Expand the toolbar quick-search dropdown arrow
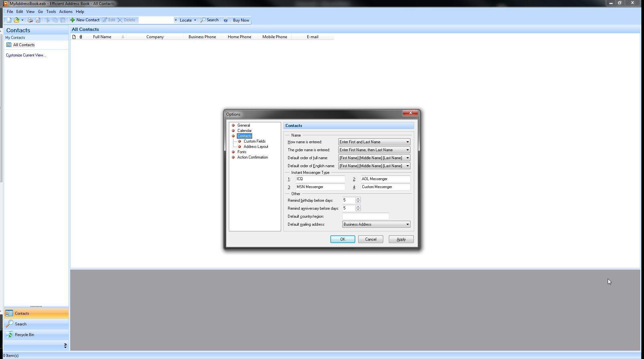The width and height of the screenshot is (644, 359). click(x=176, y=20)
